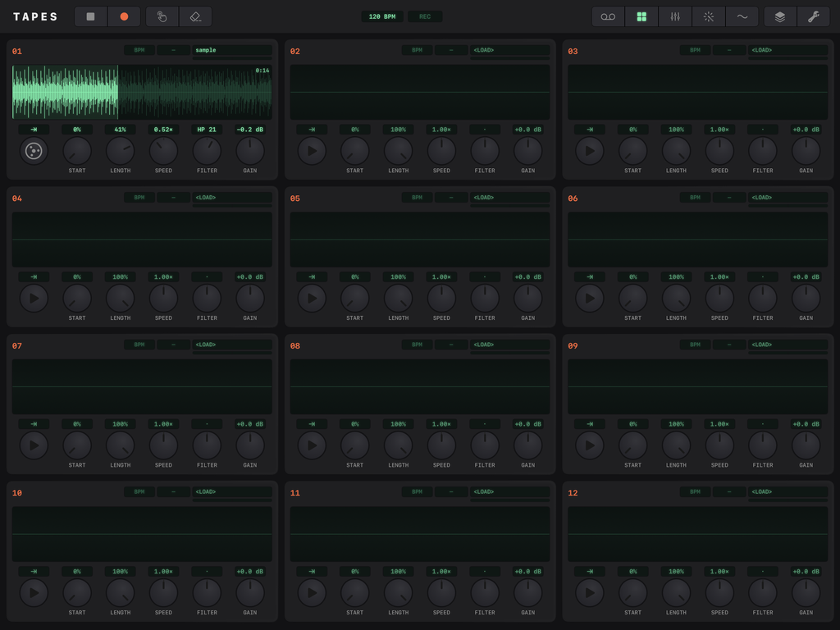The image size is (840, 630).
Task: Play tape 05 with its play button
Action: click(312, 299)
